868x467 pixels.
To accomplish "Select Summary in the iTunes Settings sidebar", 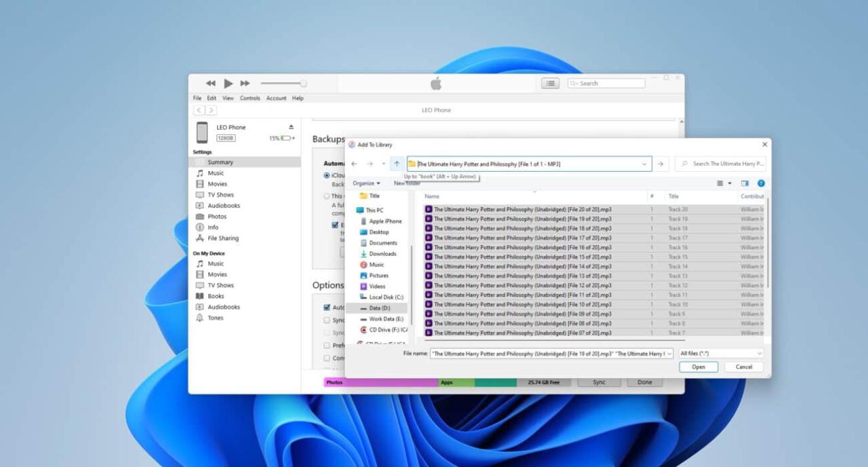I will click(x=244, y=162).
